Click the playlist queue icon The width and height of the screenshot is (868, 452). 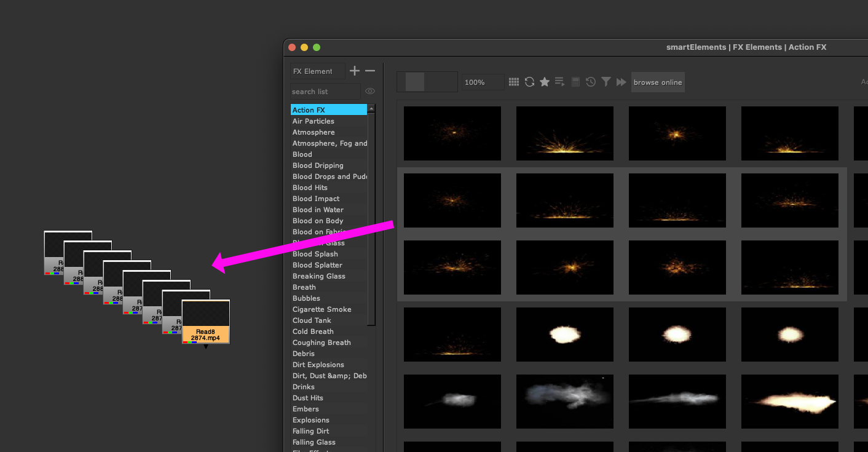coord(560,82)
